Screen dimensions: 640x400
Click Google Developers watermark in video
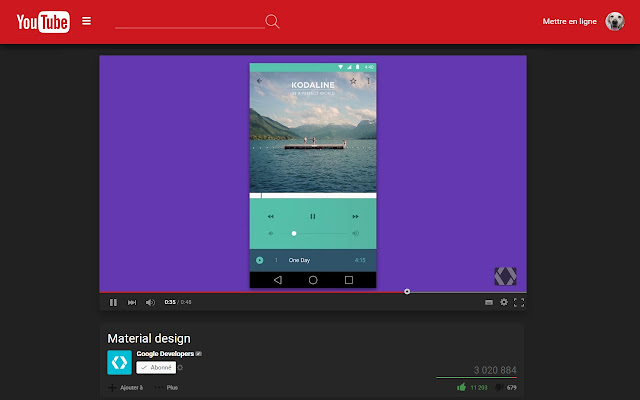point(505,276)
